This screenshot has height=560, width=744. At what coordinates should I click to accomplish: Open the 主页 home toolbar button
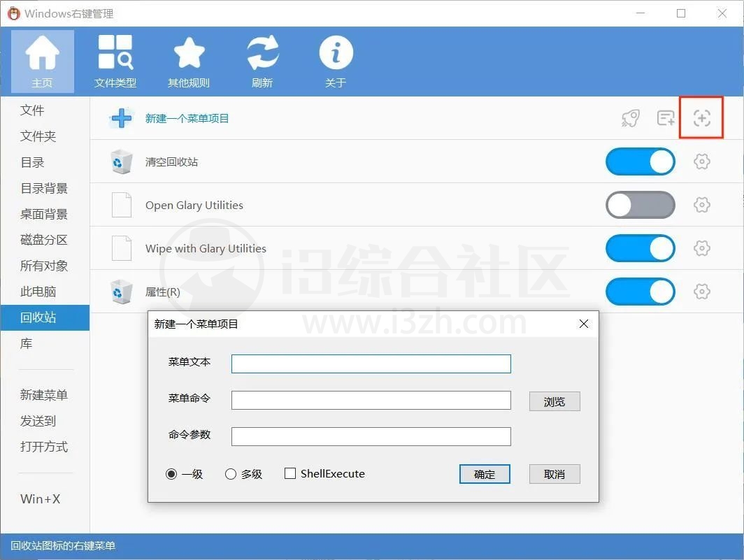click(42, 62)
